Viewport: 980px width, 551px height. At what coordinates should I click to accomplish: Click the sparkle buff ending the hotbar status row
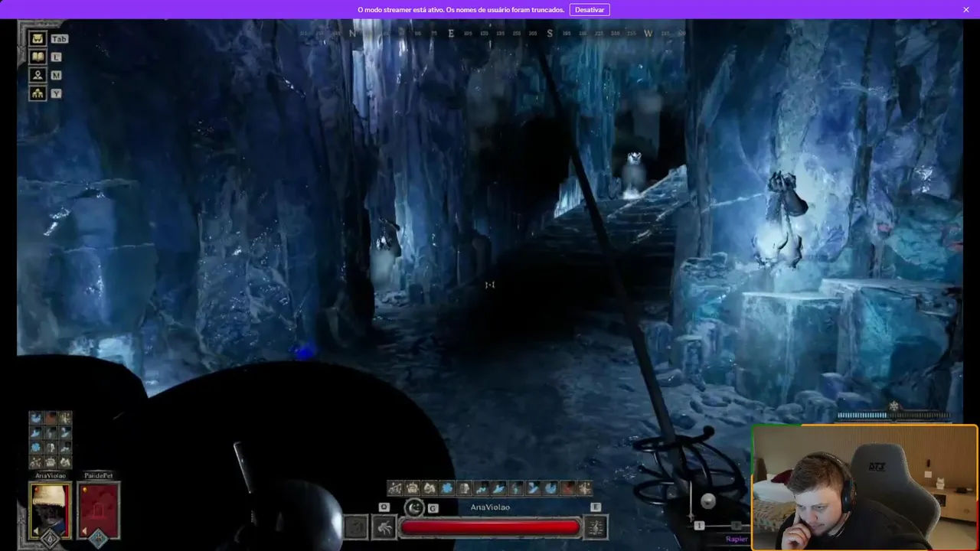pyautogui.click(x=585, y=487)
